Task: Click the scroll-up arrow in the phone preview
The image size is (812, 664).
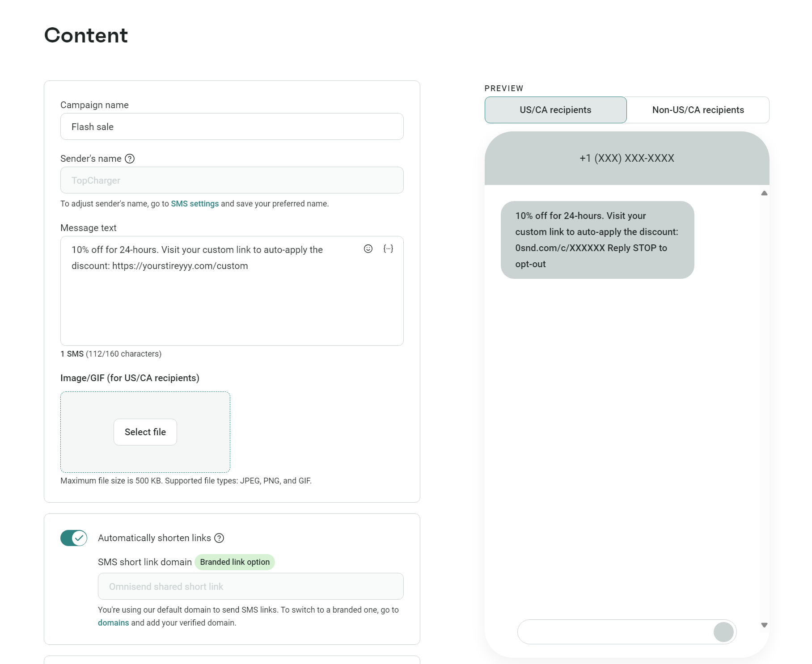Action: tap(765, 193)
